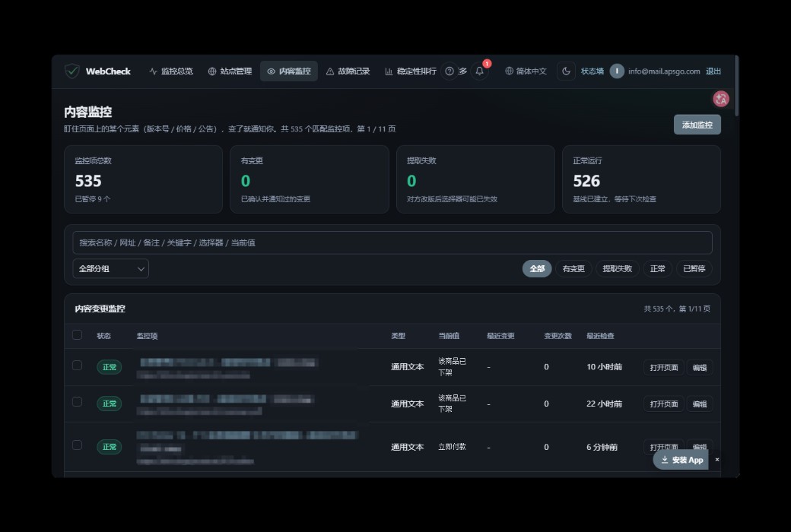Check the row checked 10 小时前
This screenshot has height=532, width=791.
tap(77, 365)
